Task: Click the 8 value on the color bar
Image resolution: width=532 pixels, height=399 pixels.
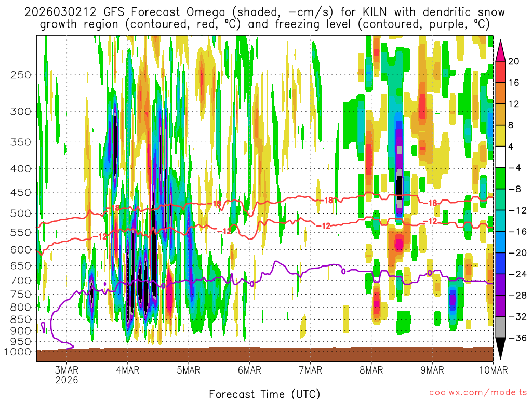Action: coord(511,126)
